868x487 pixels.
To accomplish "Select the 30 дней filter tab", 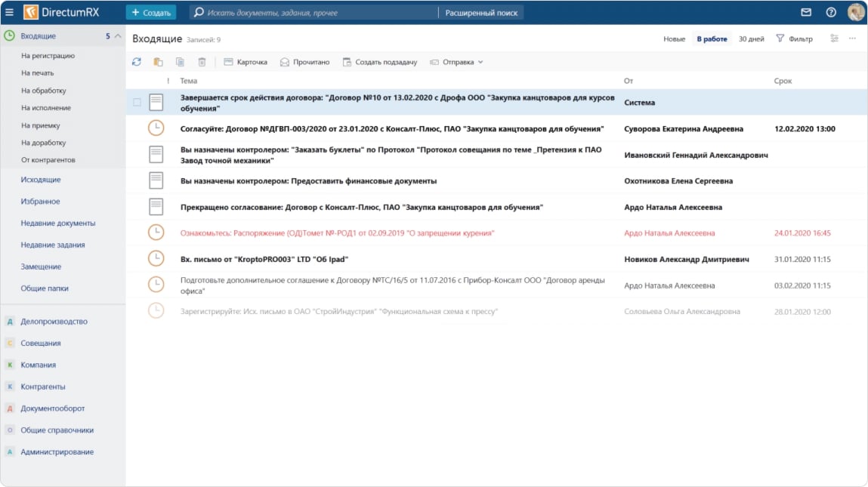I will coord(751,39).
